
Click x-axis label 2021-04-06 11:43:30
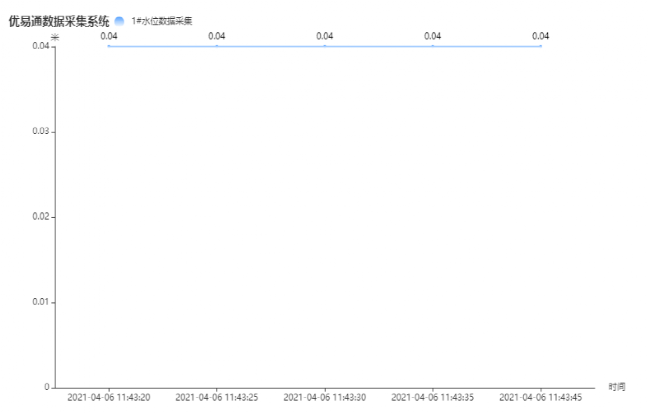tap(325, 397)
